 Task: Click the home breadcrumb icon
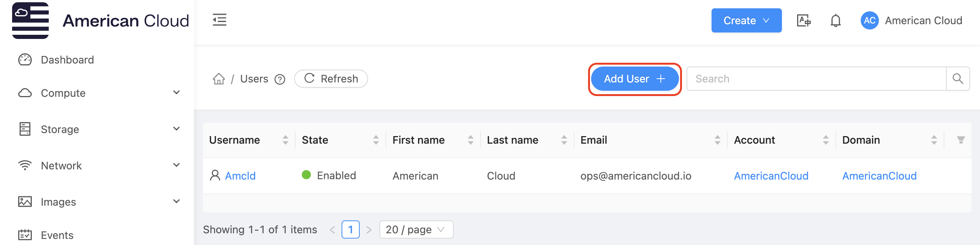(x=219, y=79)
